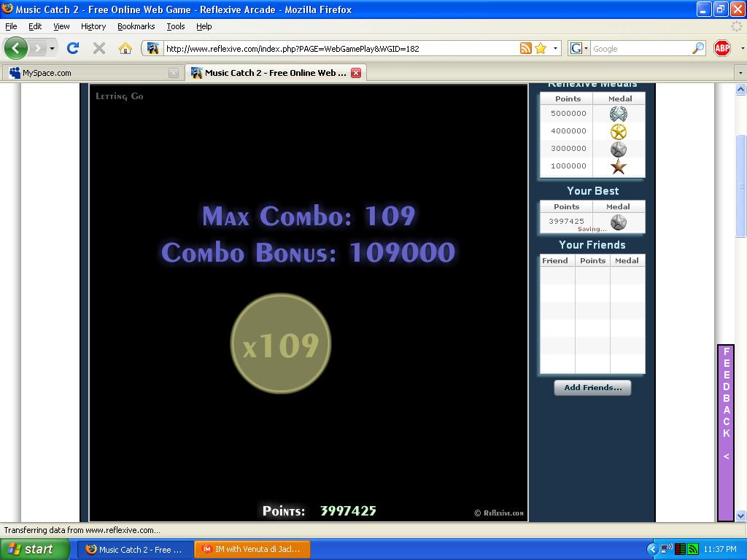Viewport: 747px width, 560px height.
Task: Click the reflexive.com URL address field
Action: pyautogui.click(x=341, y=49)
